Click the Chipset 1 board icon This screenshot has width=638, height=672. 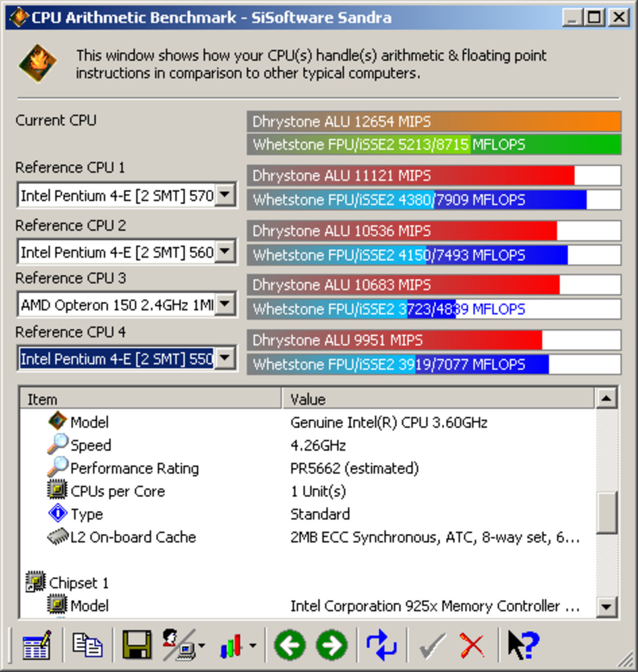[x=36, y=582]
